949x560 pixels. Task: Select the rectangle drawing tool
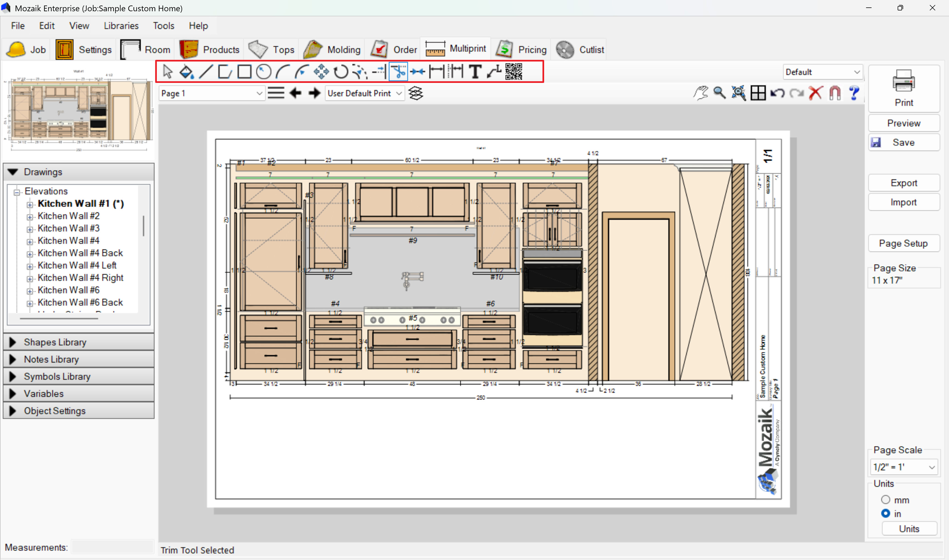[244, 72]
